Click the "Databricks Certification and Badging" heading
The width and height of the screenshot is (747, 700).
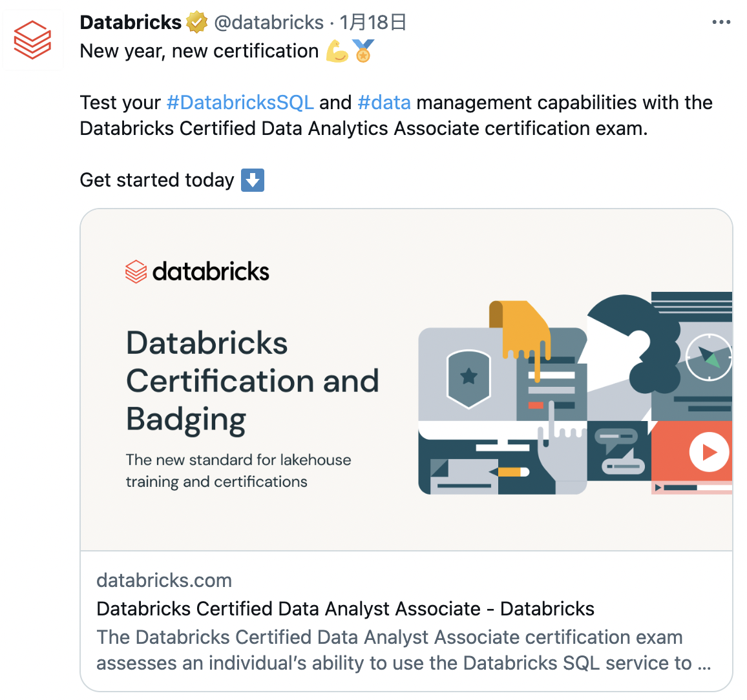click(252, 381)
